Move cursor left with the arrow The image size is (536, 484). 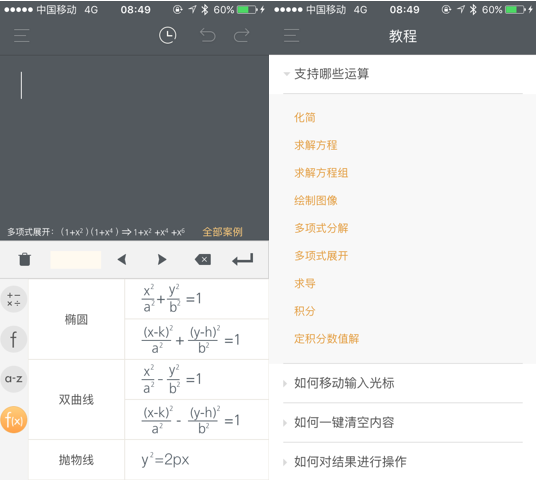coord(122,260)
